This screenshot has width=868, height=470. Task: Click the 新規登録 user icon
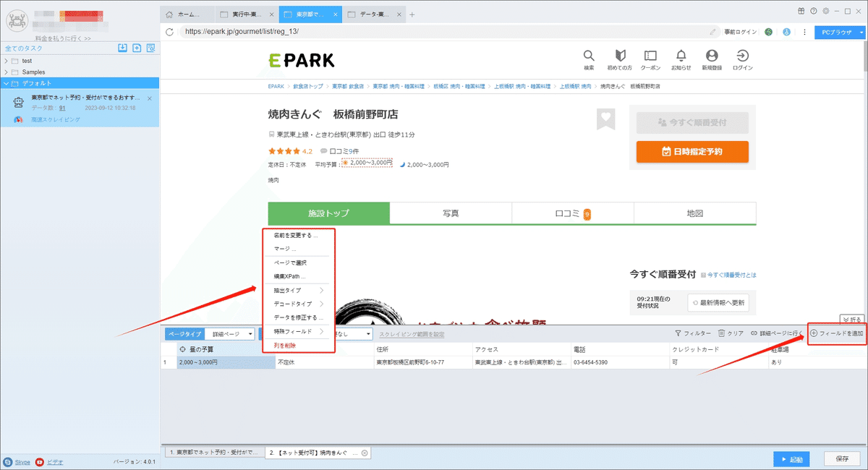(x=712, y=56)
